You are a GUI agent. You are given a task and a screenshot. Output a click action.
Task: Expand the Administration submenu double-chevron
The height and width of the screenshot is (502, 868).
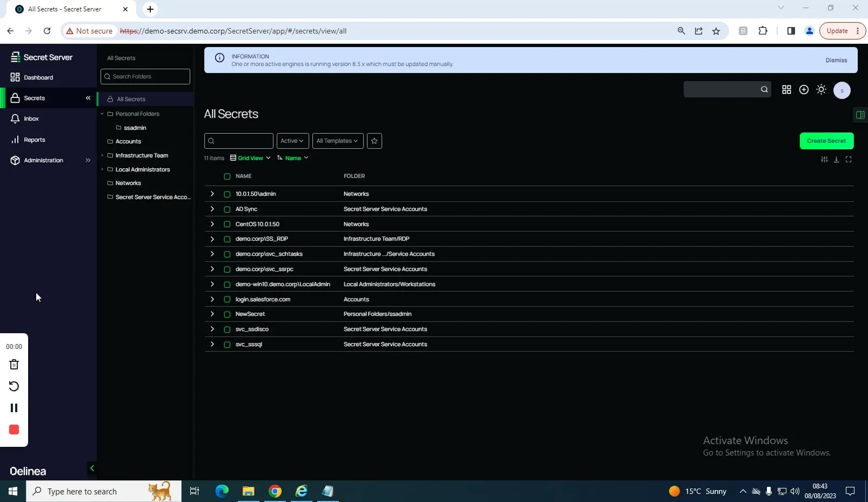pos(88,160)
